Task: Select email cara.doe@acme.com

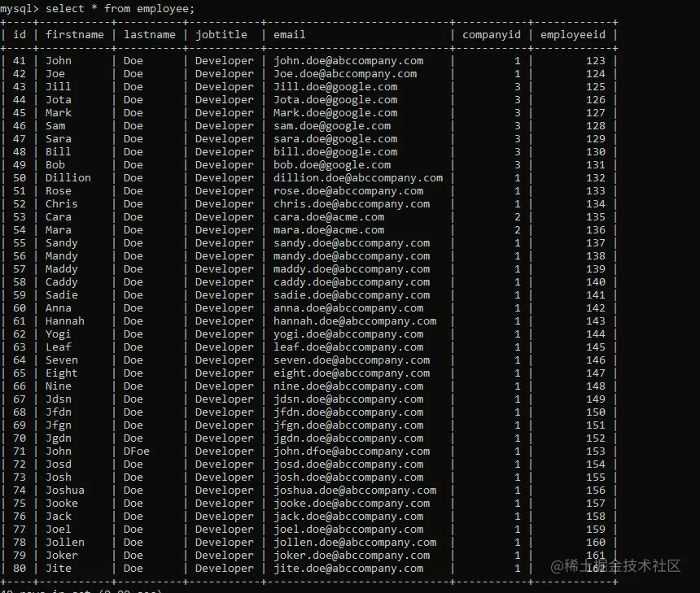Action: click(x=329, y=217)
